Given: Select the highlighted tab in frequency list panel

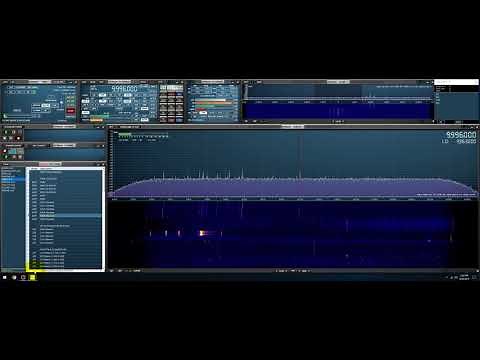Looking at the screenshot, I should [50, 164].
